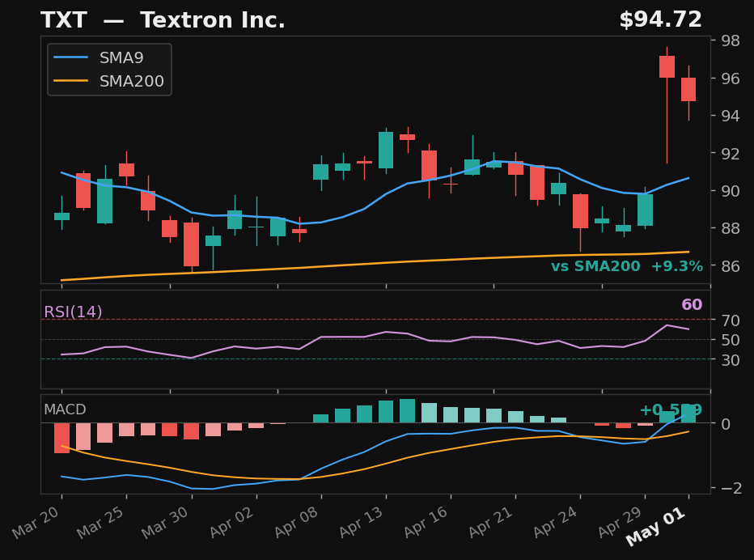Image resolution: width=754 pixels, height=560 pixels.
Task: Click the first green candle on Mar 20
Action: 61,217
